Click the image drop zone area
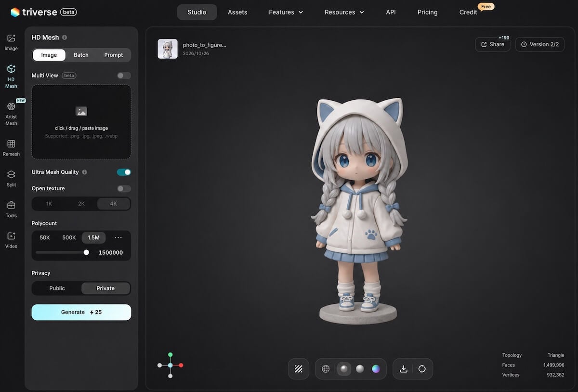 [x=81, y=122]
